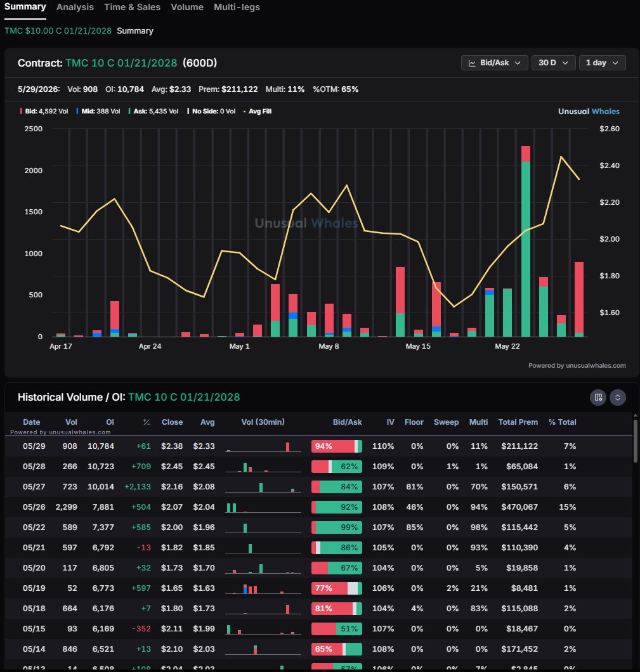
Task: Click the Prem: $211,122 stat above the chart
Action: coord(228,89)
